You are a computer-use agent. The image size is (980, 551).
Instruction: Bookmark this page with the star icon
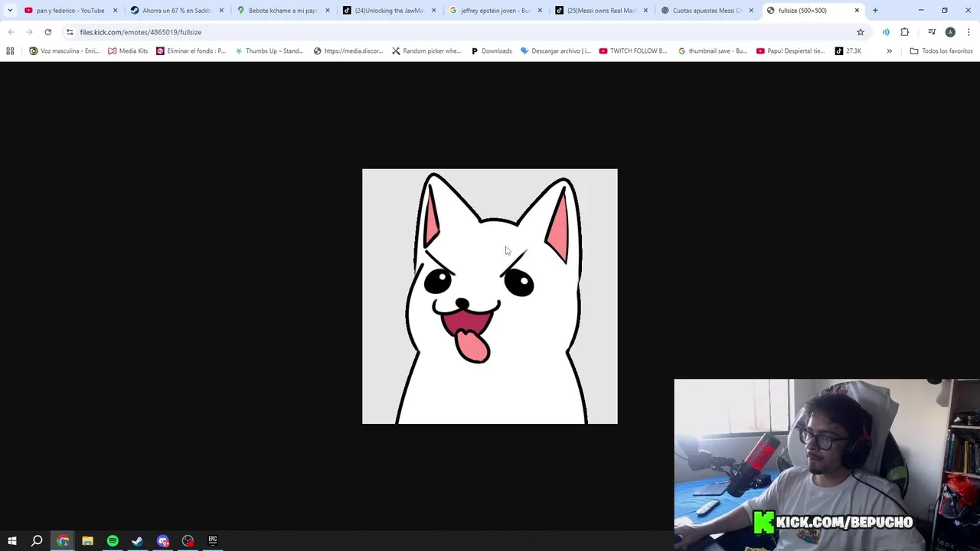861,32
